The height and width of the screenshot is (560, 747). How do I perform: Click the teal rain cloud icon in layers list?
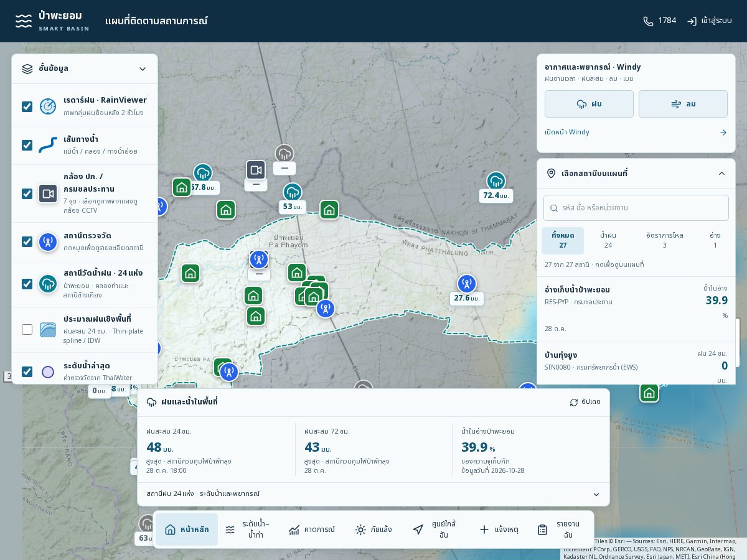(x=48, y=284)
